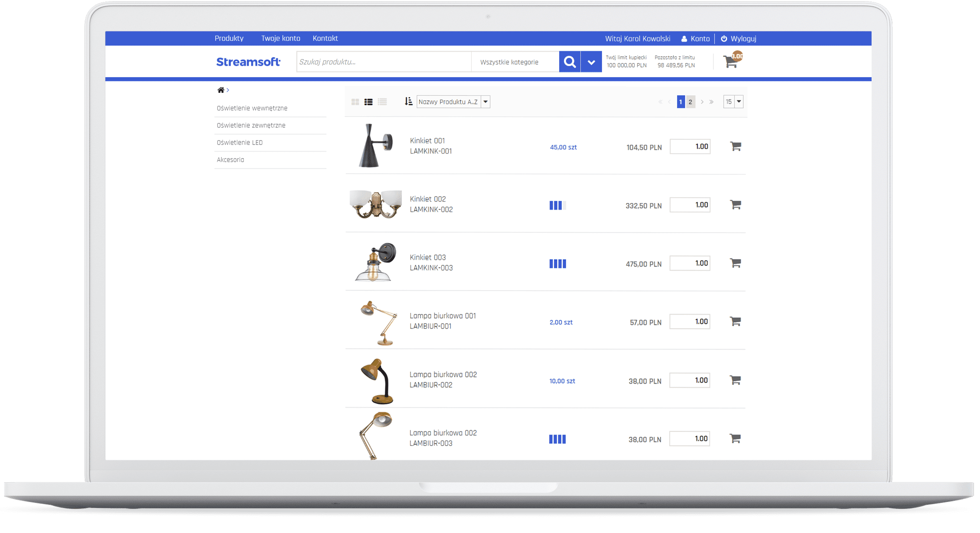The width and height of the screenshot is (980, 533).
Task: Open Kinkiet 003 product name
Action: (x=428, y=258)
